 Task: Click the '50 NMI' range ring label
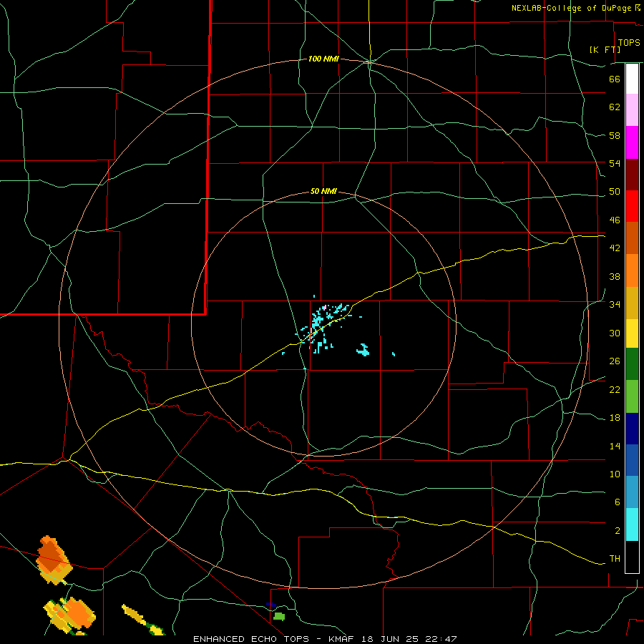(x=323, y=191)
